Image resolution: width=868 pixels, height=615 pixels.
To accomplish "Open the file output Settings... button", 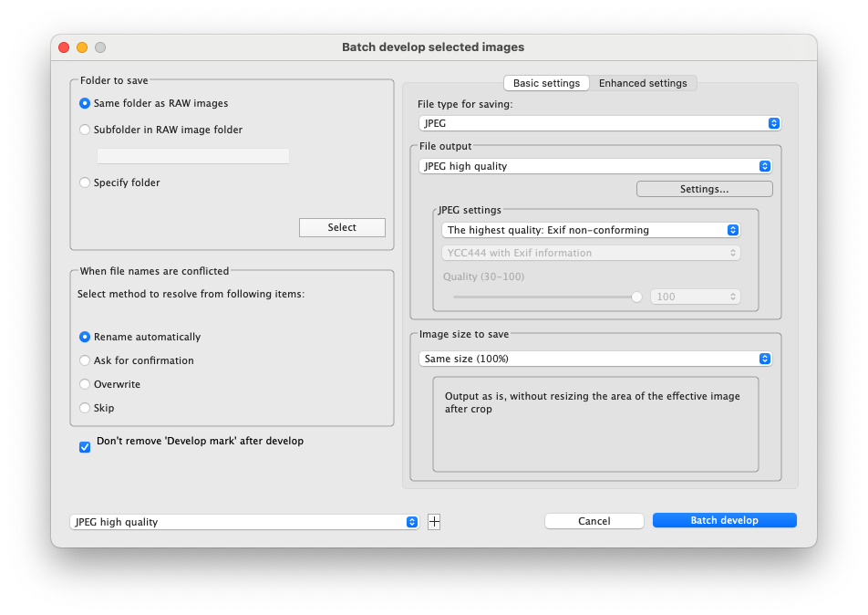I will pyautogui.click(x=704, y=189).
